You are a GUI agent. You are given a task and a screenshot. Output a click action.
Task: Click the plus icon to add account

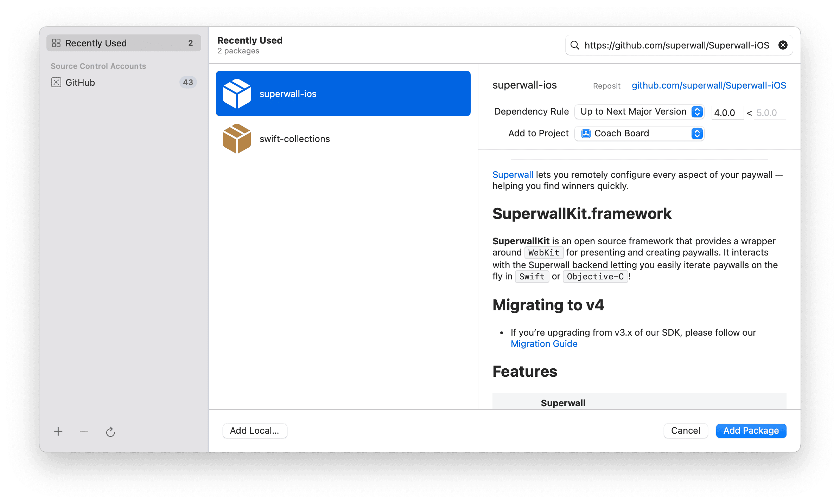58,431
